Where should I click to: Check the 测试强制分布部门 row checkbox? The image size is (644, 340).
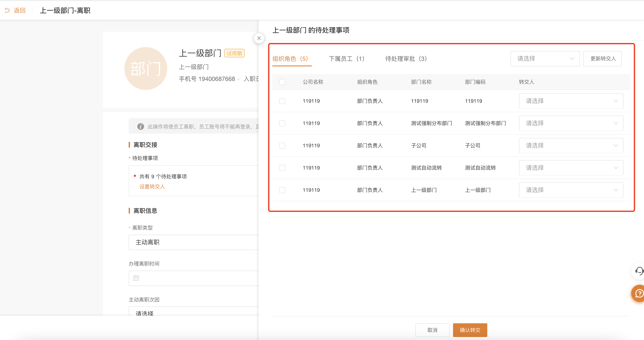click(282, 123)
